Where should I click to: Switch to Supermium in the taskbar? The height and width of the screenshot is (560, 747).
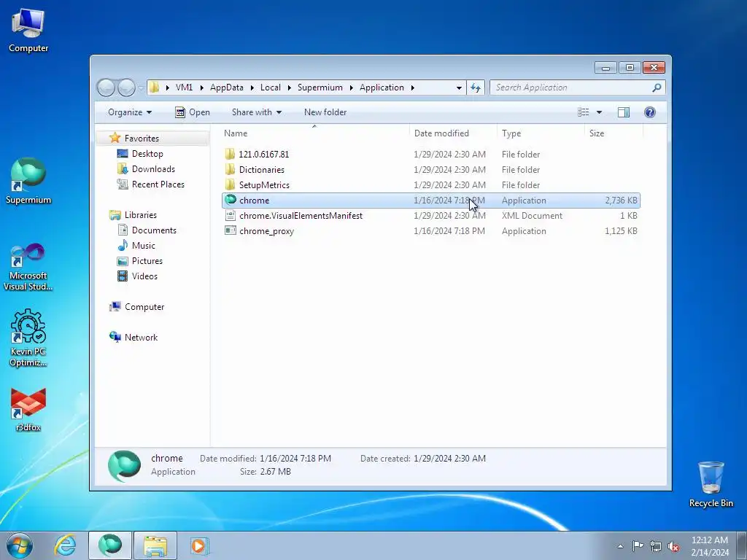[110, 545]
